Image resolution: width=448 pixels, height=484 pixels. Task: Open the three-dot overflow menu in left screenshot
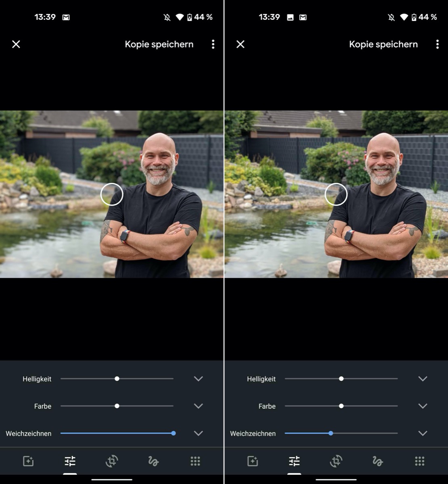click(213, 44)
